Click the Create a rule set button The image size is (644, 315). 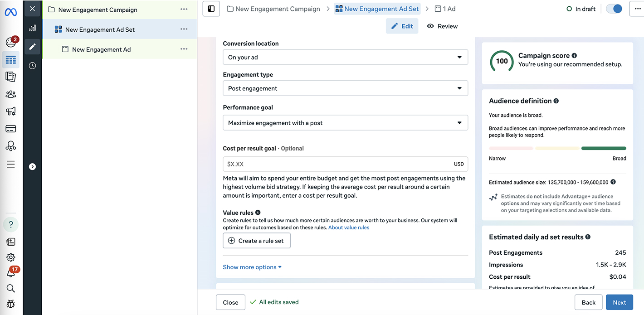(257, 241)
